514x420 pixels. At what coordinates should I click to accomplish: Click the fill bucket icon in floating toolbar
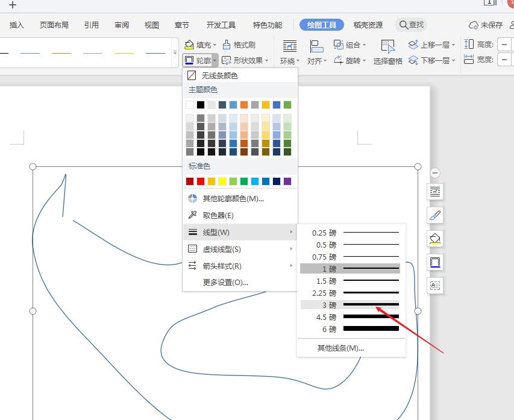(x=435, y=239)
